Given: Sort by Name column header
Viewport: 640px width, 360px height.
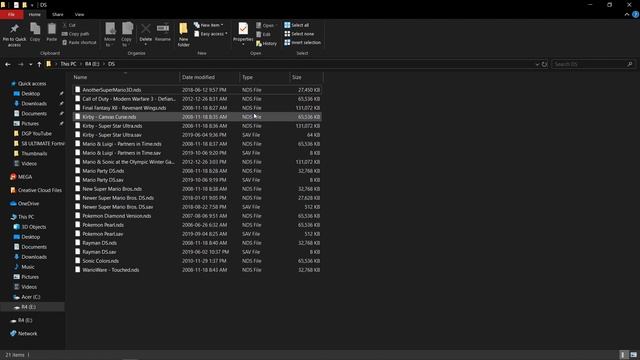Looking at the screenshot, I should [x=126, y=77].
